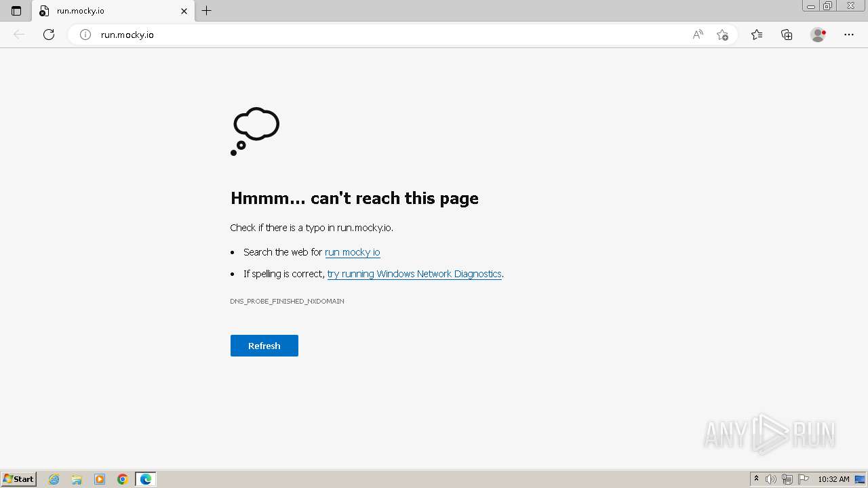This screenshot has width=868, height=488.
Task: Open Windows Media Player taskbar icon
Action: [100, 479]
